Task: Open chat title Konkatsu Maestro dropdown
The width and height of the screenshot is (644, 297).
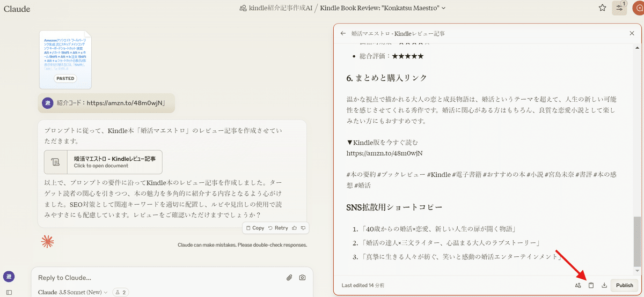Action: tap(383, 8)
